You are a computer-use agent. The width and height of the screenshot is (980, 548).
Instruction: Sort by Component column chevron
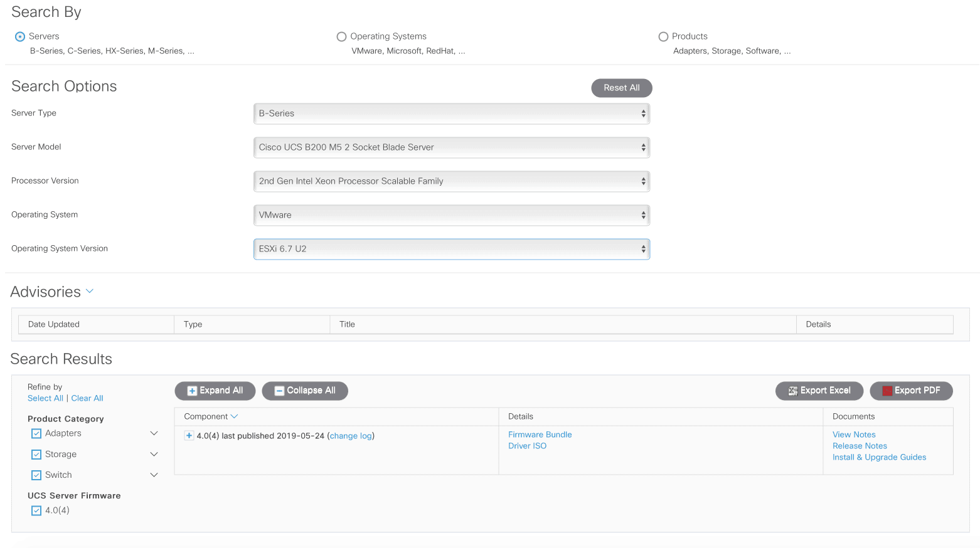pos(235,416)
